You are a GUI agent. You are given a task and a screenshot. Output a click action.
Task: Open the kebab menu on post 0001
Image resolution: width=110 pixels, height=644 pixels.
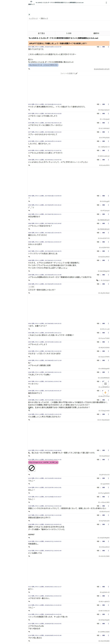click(x=108, y=47)
